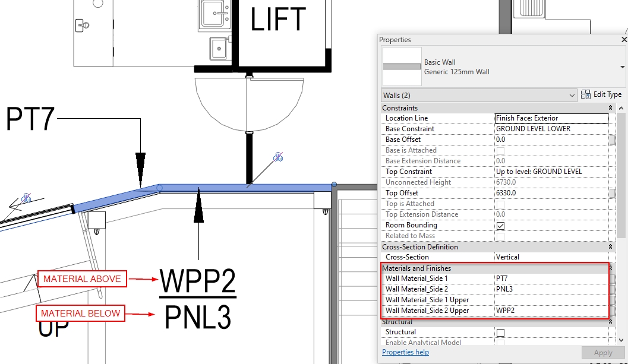Toggle the Base is Attached checkbox

tap(501, 151)
